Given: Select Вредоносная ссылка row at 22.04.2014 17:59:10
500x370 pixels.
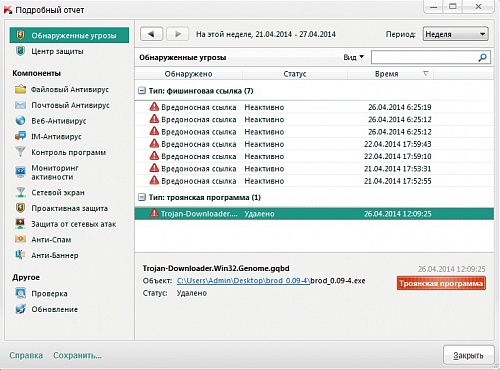Looking at the screenshot, I should click(314, 156).
